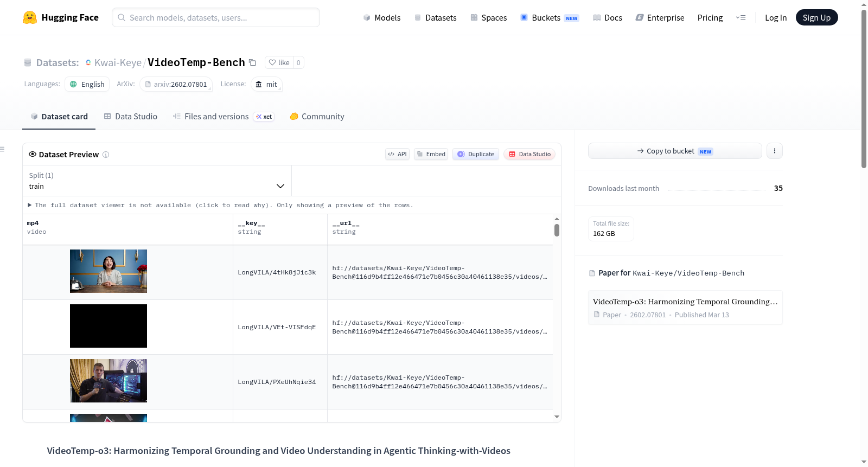
Task: Open Spaces in the top navigation
Action: click(x=489, y=17)
